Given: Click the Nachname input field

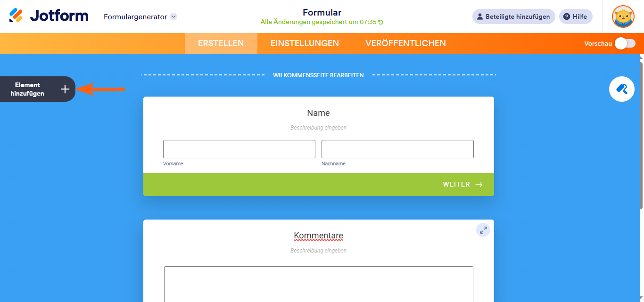Looking at the screenshot, I should tap(397, 149).
